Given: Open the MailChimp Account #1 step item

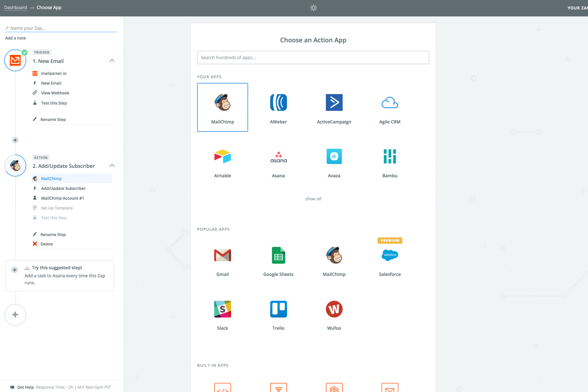Looking at the screenshot, I should click(62, 198).
